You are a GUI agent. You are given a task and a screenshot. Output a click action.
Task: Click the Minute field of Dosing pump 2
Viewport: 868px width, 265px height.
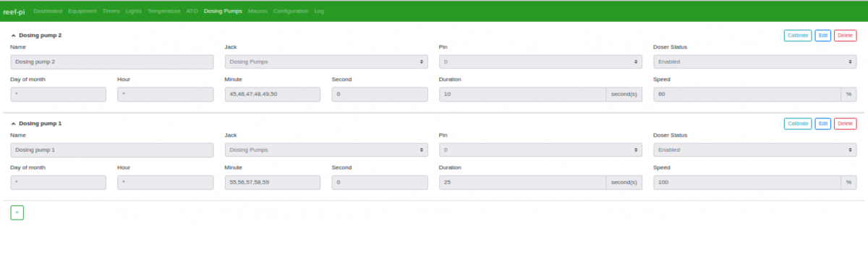pos(273,94)
